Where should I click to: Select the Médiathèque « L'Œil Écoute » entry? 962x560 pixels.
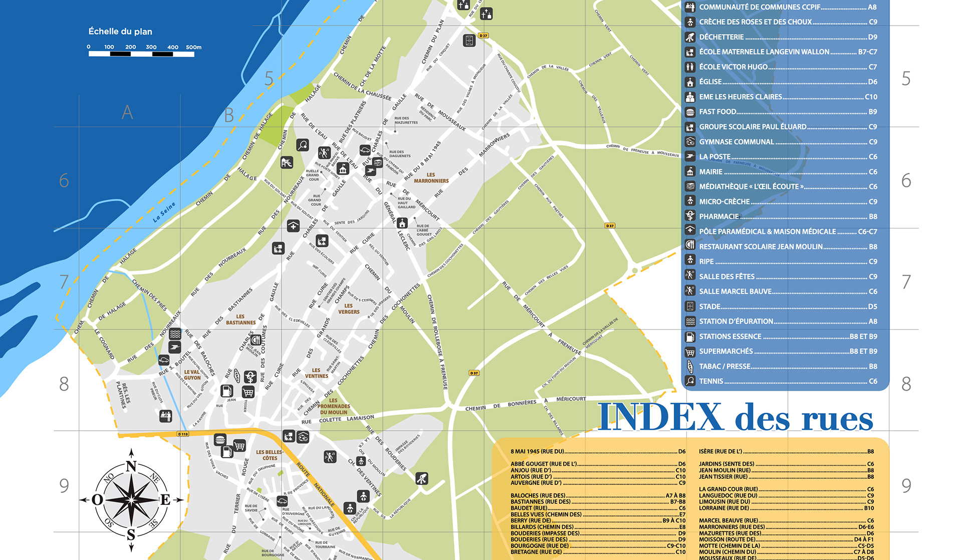pos(751,186)
